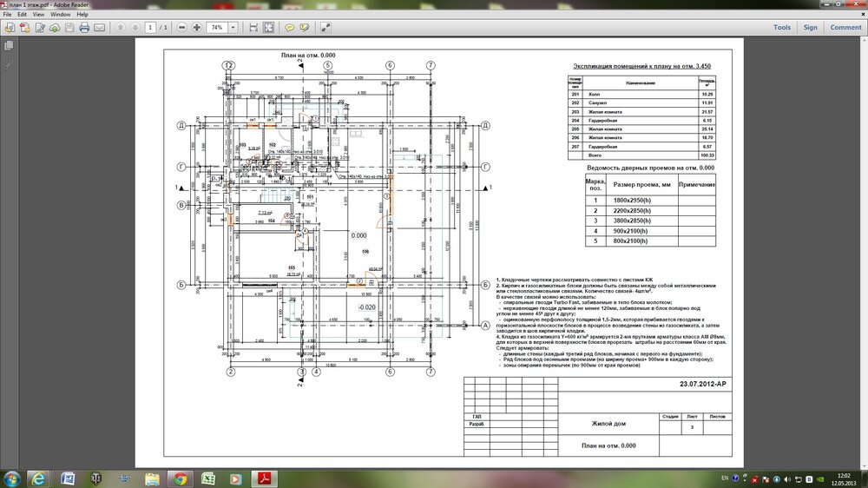Click the Print file icon
This screenshot has height=488, width=868.
(84, 28)
